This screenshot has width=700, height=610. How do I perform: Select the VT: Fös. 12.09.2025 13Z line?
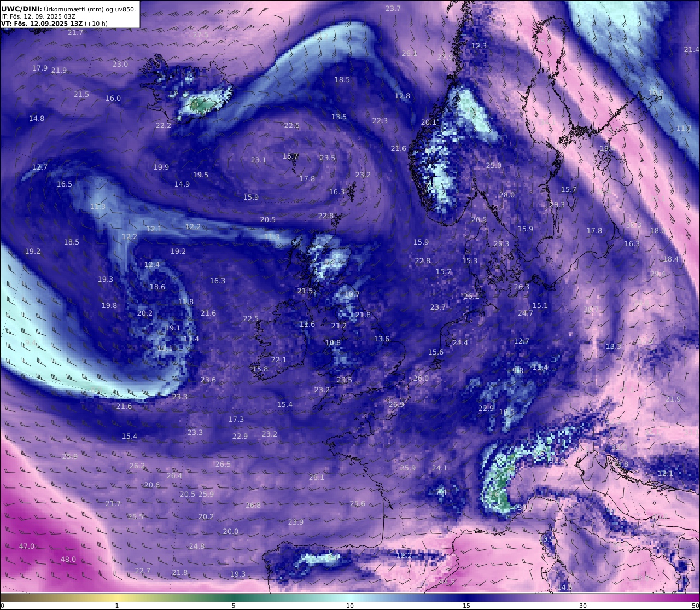click(54, 24)
